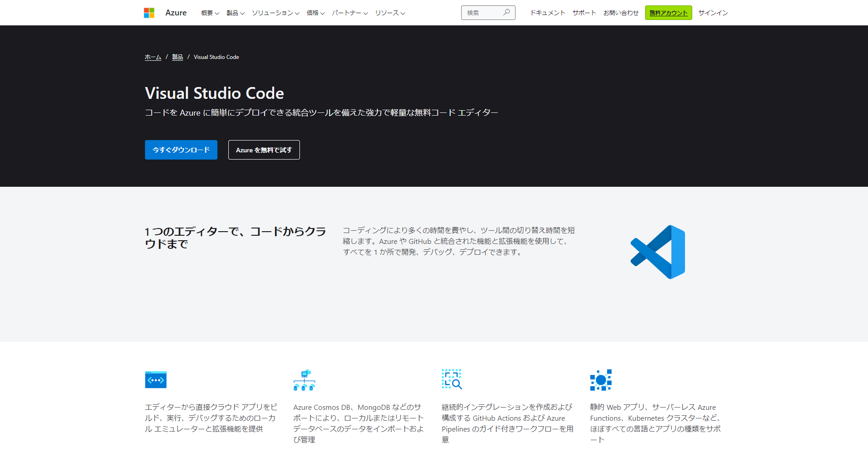Expand the リソース dropdown

[390, 13]
